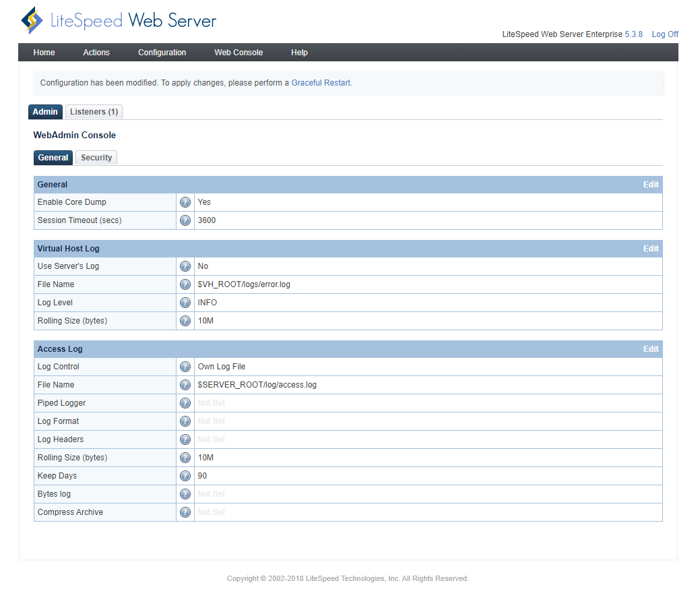Viewport: 700px width, 612px height.
Task: Click the Log Level value INFO
Action: click(x=207, y=303)
